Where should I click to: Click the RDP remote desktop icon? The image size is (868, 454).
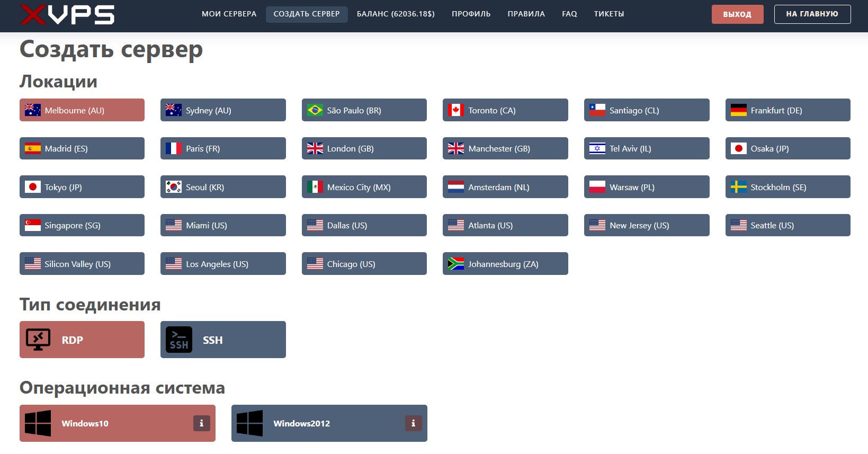(x=38, y=340)
